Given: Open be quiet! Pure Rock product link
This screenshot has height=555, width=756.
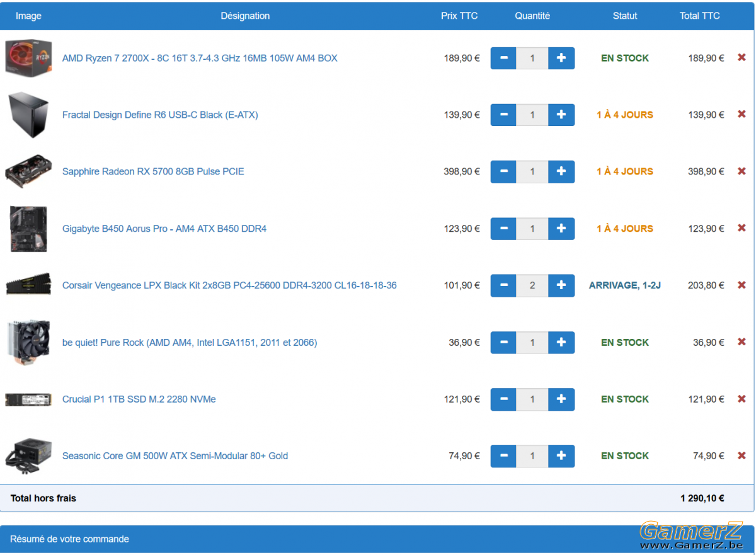Looking at the screenshot, I should click(x=190, y=342).
